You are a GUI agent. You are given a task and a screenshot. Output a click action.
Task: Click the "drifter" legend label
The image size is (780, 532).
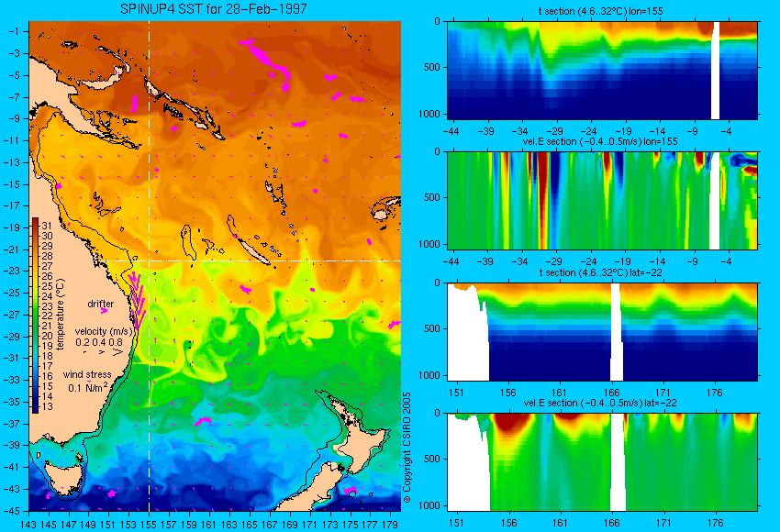point(101,304)
